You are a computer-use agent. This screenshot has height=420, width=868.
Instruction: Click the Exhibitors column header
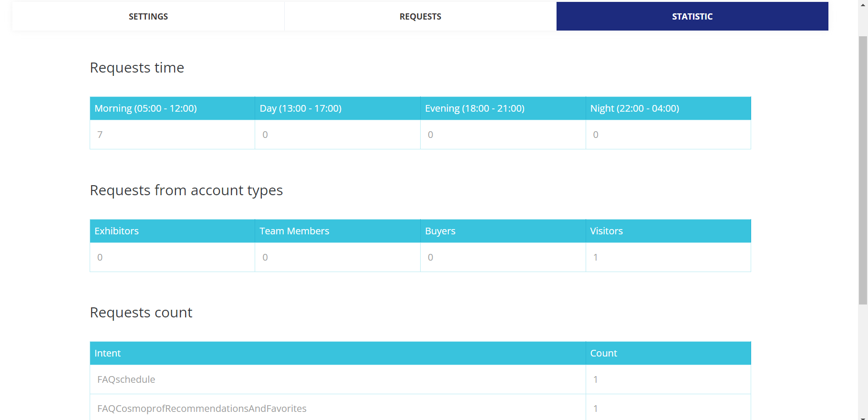(x=172, y=231)
